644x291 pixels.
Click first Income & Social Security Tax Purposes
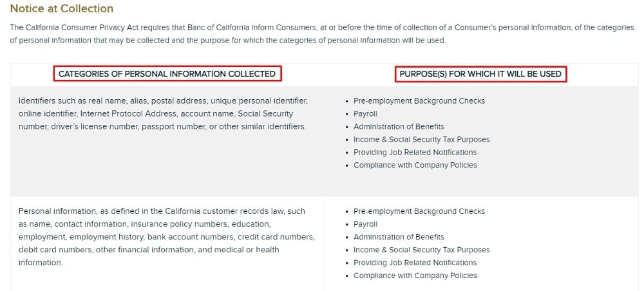pos(421,140)
